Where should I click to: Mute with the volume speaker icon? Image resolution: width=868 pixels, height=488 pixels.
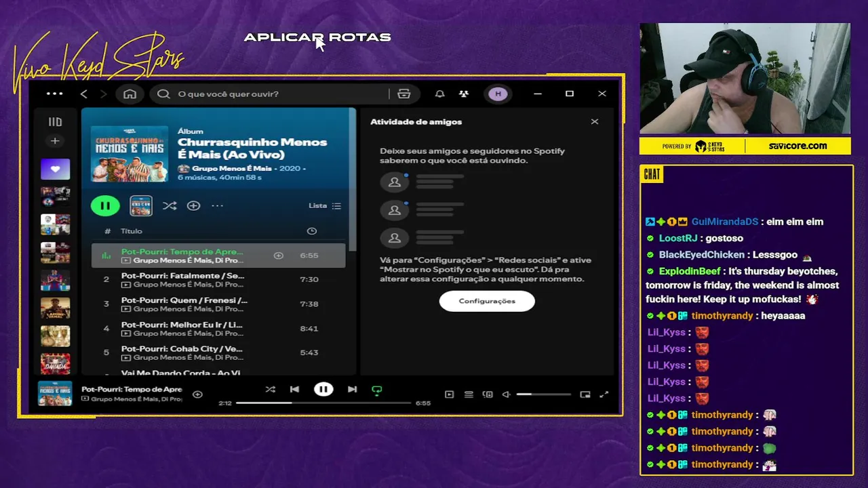pyautogui.click(x=506, y=394)
